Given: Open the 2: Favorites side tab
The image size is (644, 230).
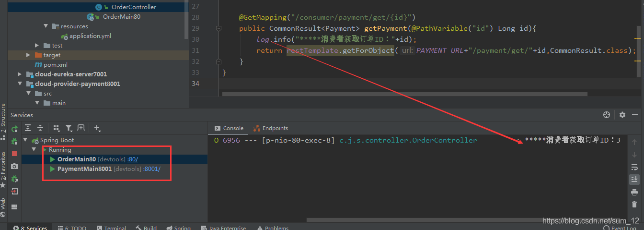Looking at the screenshot, I should (x=3, y=169).
